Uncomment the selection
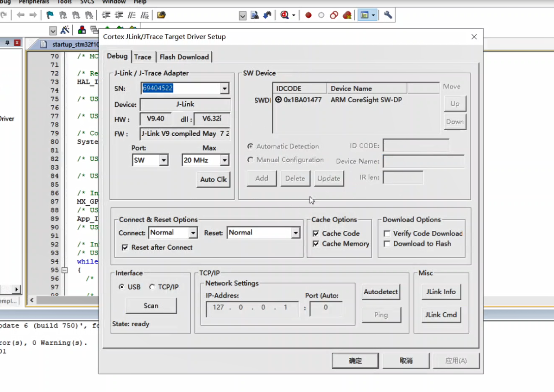Screen dimensions: 554x392 145,15
